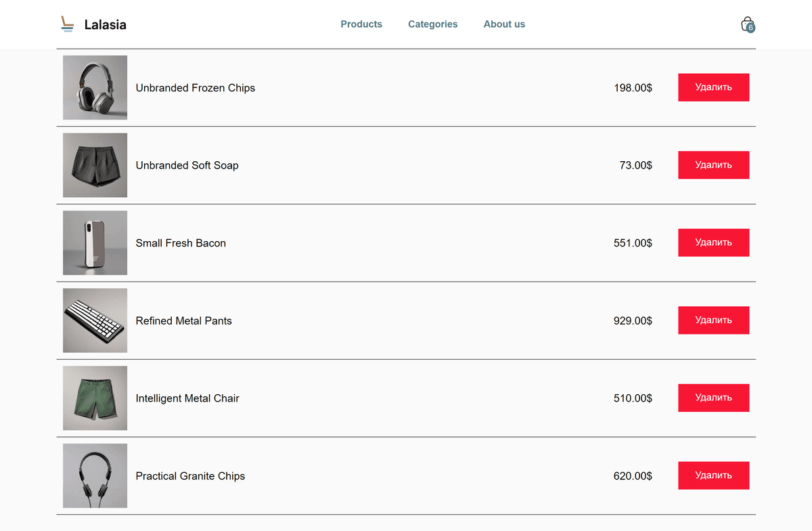Screen dimensions: 812x531
Task: Click the green shorts thumbnail
Action: [95, 398]
